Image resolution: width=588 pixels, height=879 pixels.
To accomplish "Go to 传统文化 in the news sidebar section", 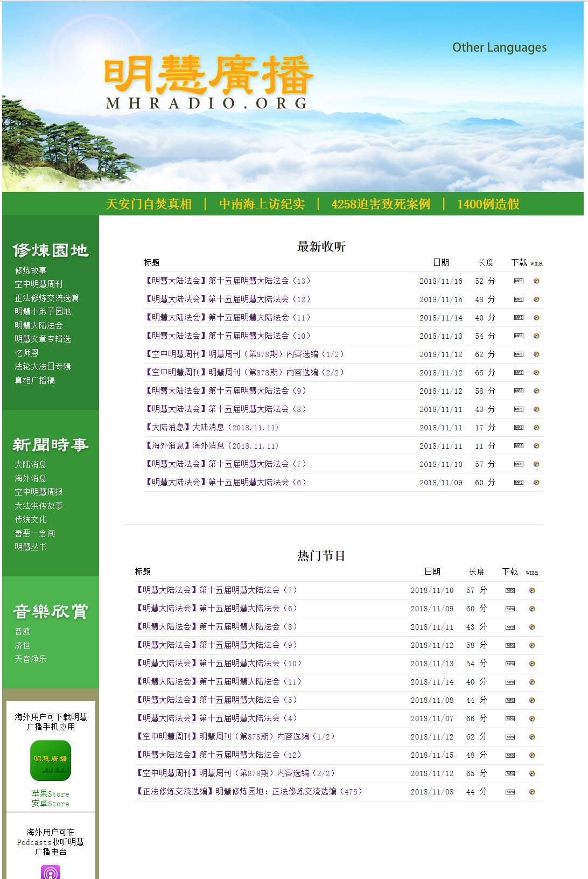I will [31, 519].
